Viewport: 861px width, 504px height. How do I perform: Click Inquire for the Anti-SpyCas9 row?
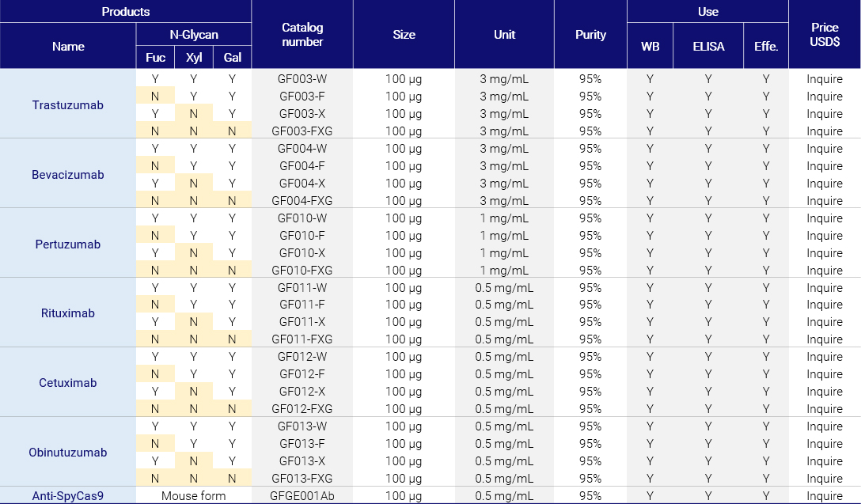click(x=825, y=496)
